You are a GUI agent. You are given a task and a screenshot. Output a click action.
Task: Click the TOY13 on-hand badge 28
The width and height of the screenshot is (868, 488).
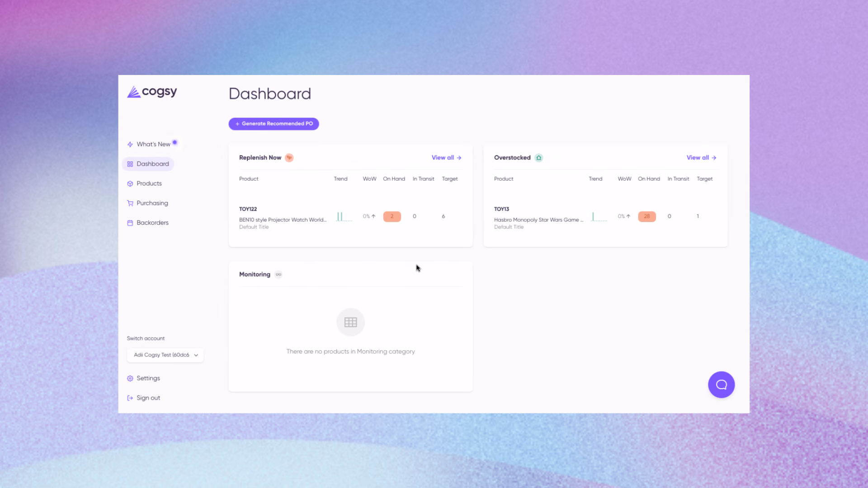647,216
